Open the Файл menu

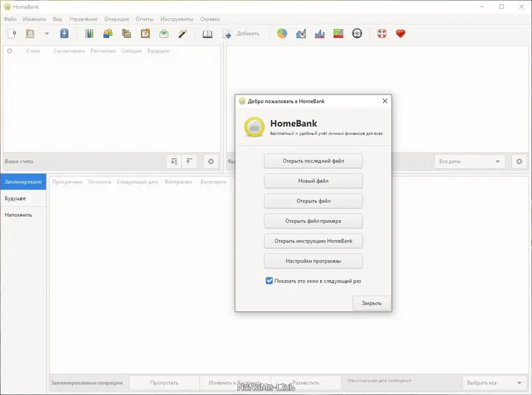[x=10, y=19]
